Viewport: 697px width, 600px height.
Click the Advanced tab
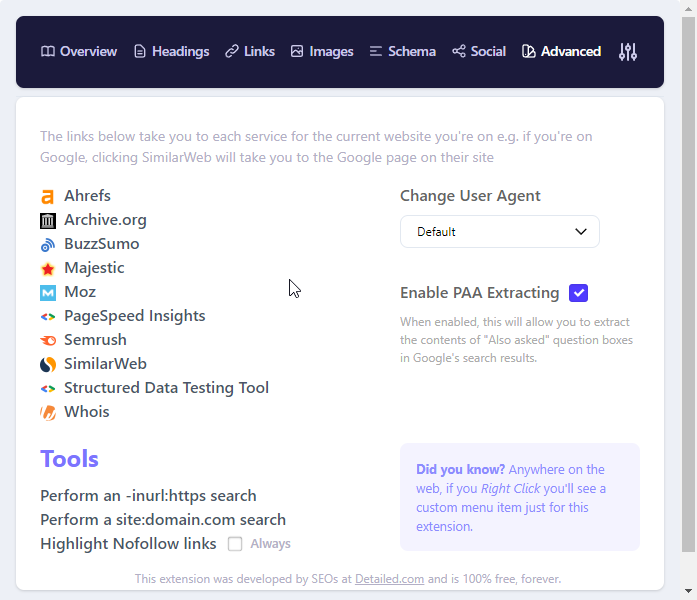561,52
